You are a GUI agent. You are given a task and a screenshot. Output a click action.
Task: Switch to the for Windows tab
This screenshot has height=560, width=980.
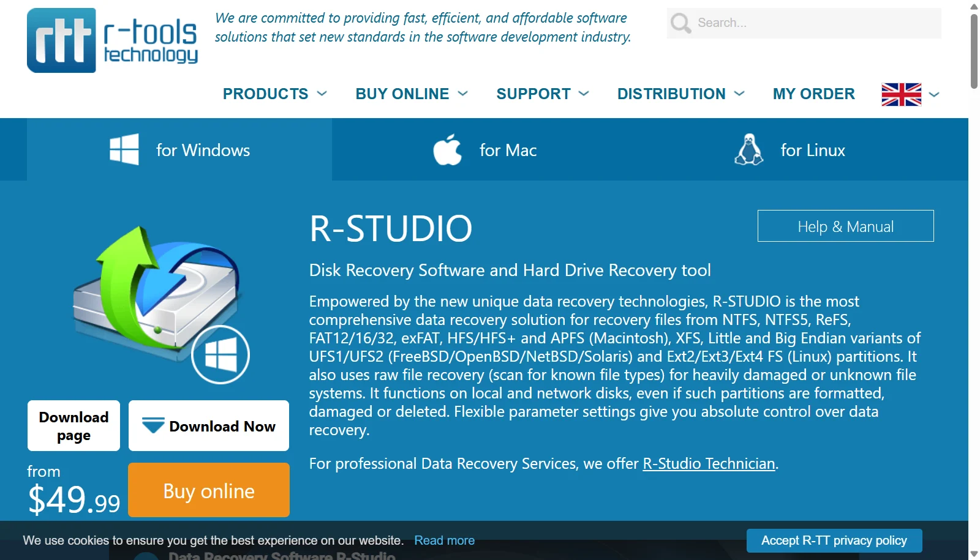click(x=179, y=149)
